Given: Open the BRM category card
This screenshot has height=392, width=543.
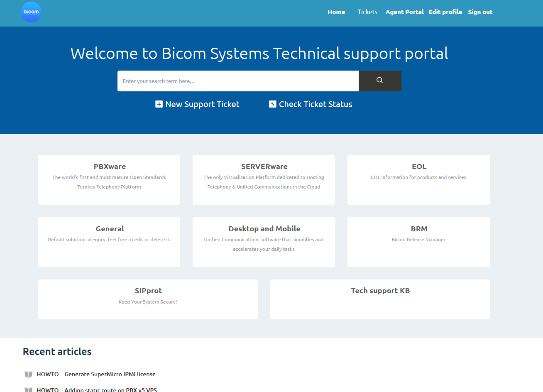Looking at the screenshot, I should tap(418, 242).
